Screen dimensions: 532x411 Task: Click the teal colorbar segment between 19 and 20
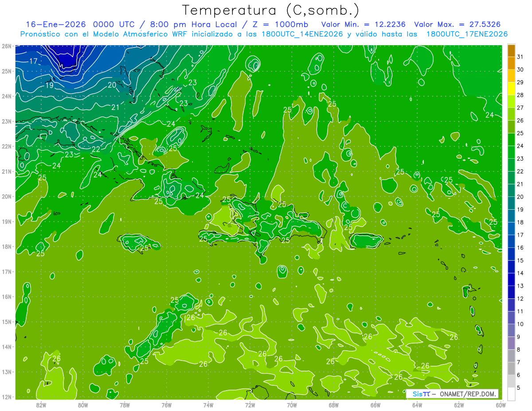tap(511, 204)
